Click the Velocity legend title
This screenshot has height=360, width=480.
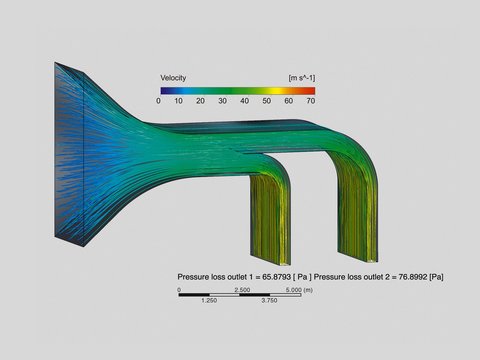[173, 78]
